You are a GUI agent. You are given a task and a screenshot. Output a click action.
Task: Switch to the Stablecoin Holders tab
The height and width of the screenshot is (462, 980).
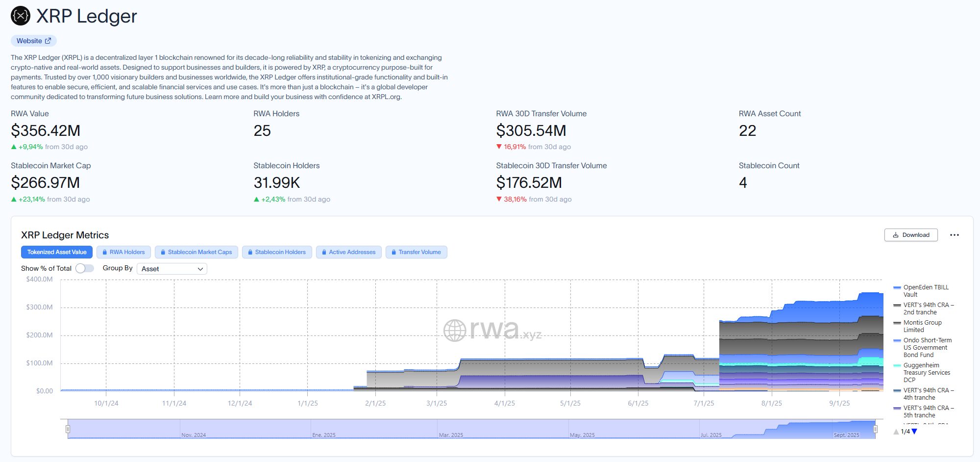coord(277,252)
